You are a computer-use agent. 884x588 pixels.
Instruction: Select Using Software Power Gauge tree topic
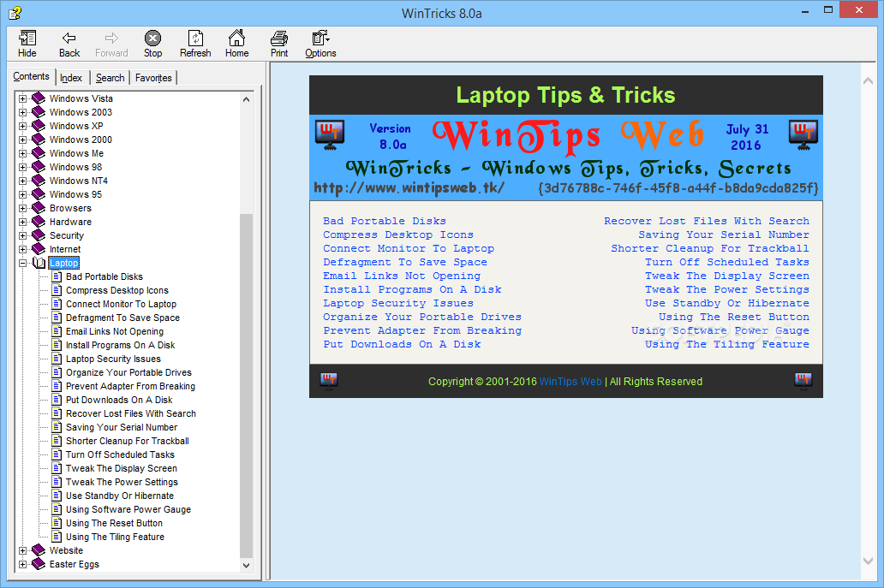click(128, 509)
